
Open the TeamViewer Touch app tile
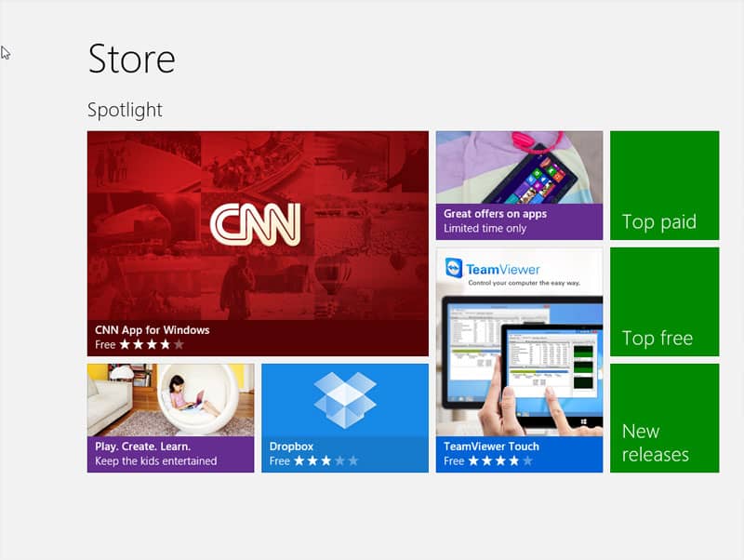click(x=519, y=360)
